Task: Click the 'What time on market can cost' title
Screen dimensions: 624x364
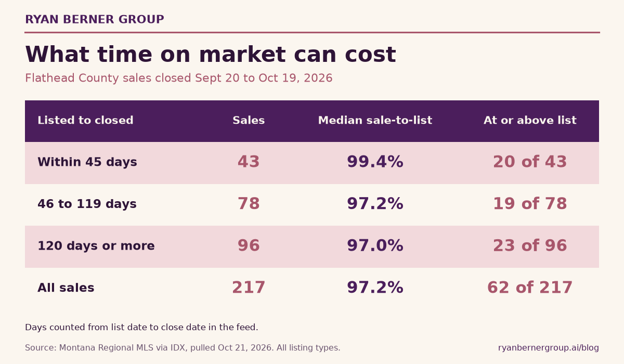Action: pyautogui.click(x=211, y=55)
